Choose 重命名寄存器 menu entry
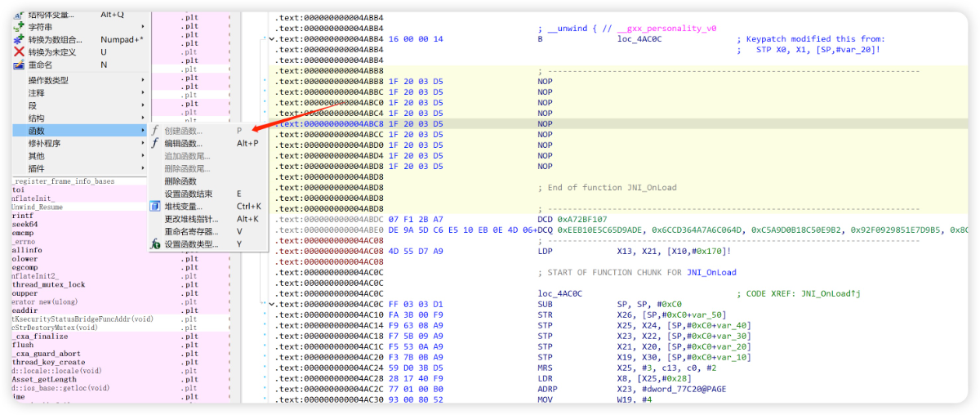The image size is (980, 415). click(x=191, y=231)
